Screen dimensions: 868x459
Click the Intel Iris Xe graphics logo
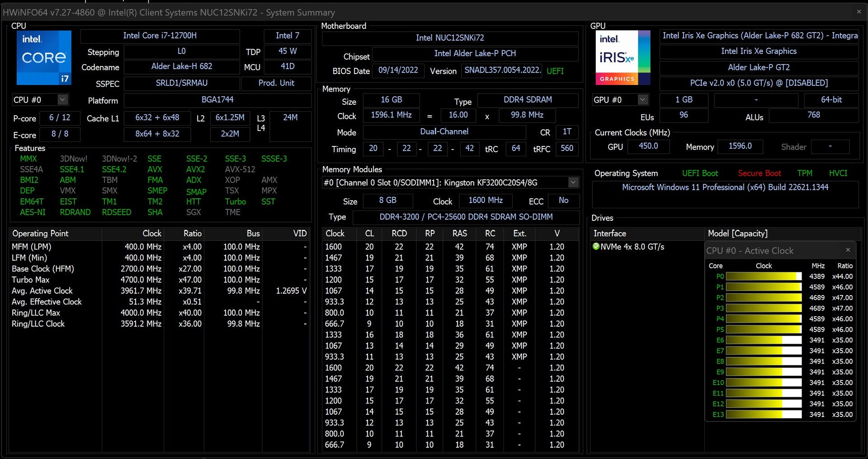tap(623, 57)
